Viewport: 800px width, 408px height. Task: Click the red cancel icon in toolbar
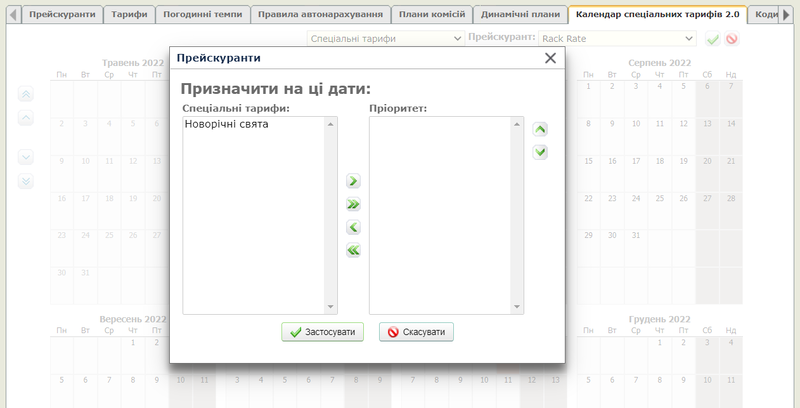(732, 39)
